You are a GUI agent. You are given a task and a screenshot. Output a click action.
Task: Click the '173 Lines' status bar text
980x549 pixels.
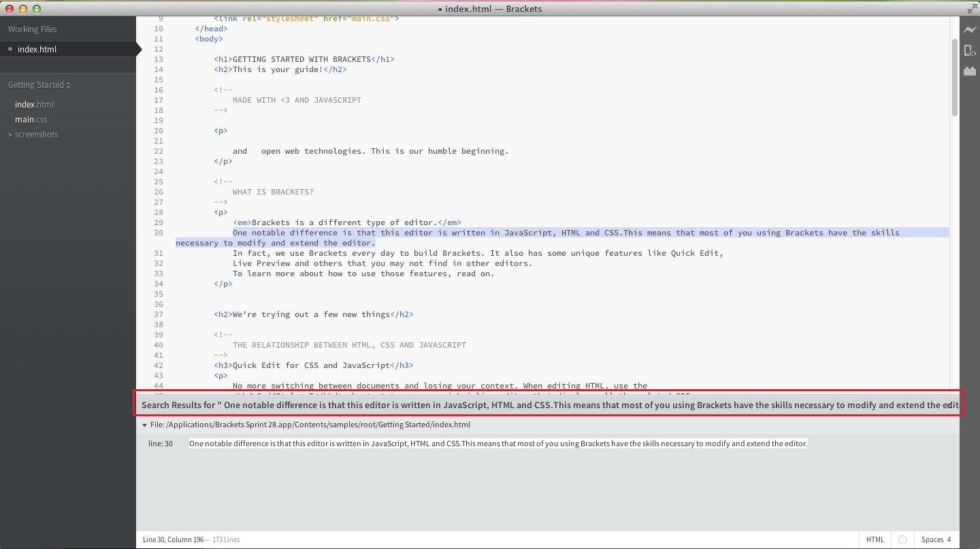(x=225, y=539)
